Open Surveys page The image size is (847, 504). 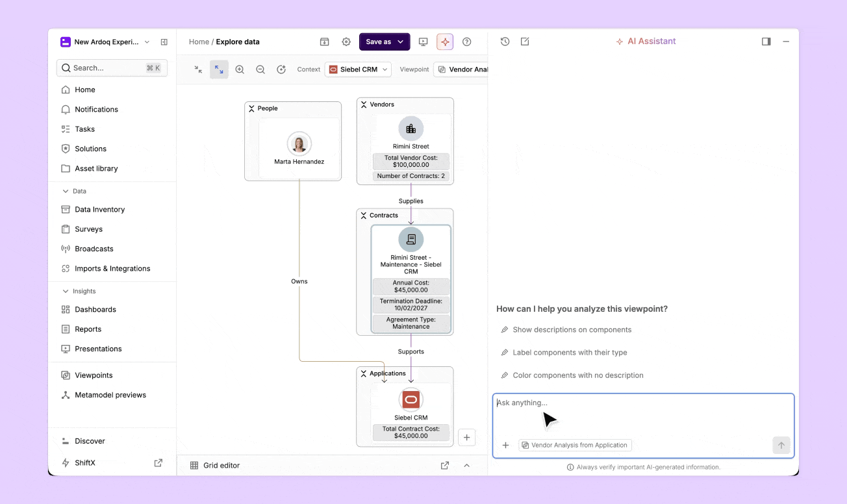pyautogui.click(x=88, y=229)
